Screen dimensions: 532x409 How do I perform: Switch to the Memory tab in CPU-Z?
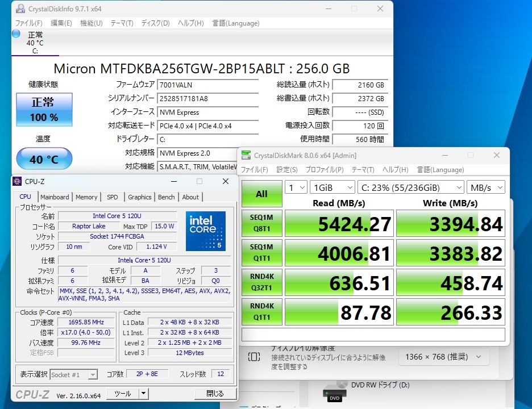tap(86, 197)
